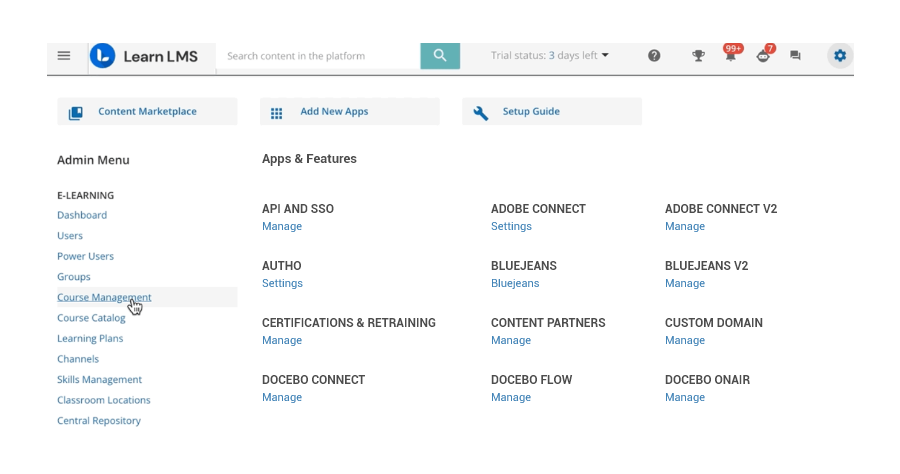The image size is (900, 474).
Task: Open the Setup Guide
Action: point(552,111)
